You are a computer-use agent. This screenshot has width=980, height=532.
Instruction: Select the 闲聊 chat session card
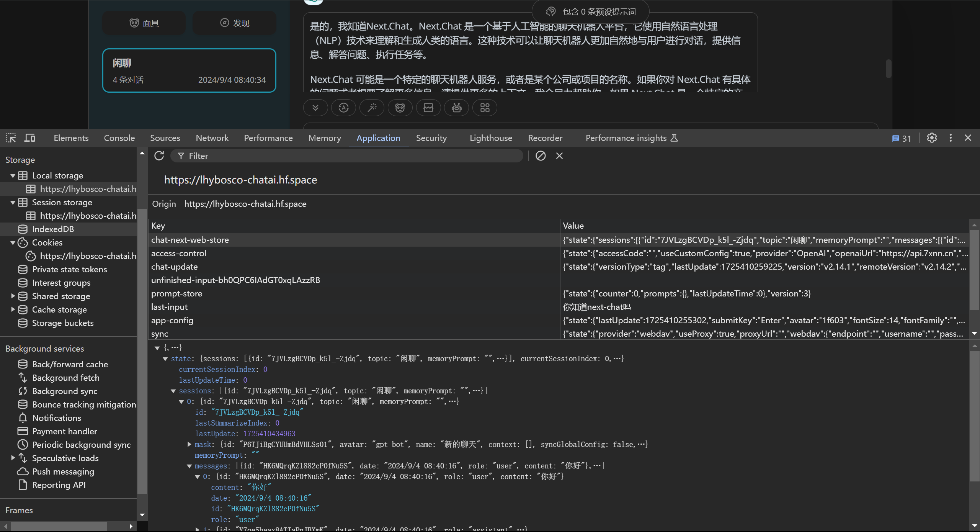click(x=189, y=70)
